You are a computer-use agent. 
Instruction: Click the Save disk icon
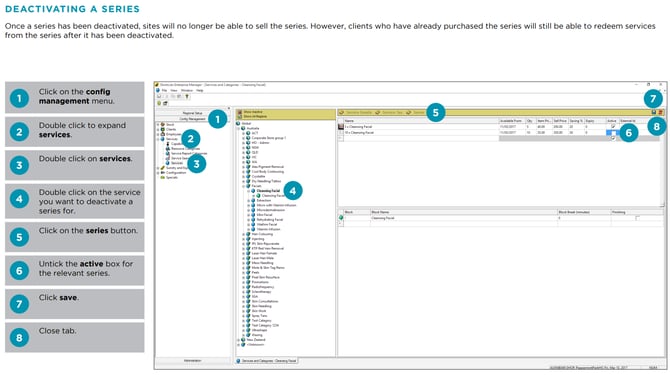(x=654, y=112)
